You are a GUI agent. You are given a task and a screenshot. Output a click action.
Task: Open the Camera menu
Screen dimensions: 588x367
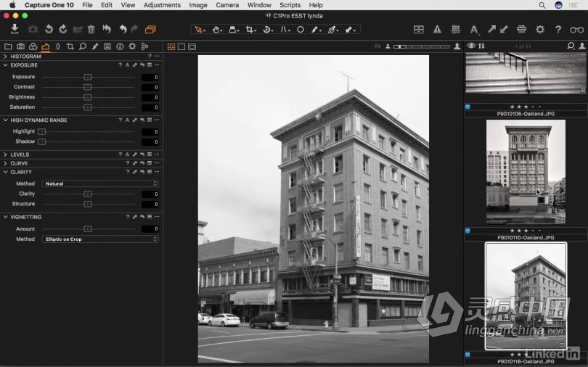pyautogui.click(x=227, y=5)
